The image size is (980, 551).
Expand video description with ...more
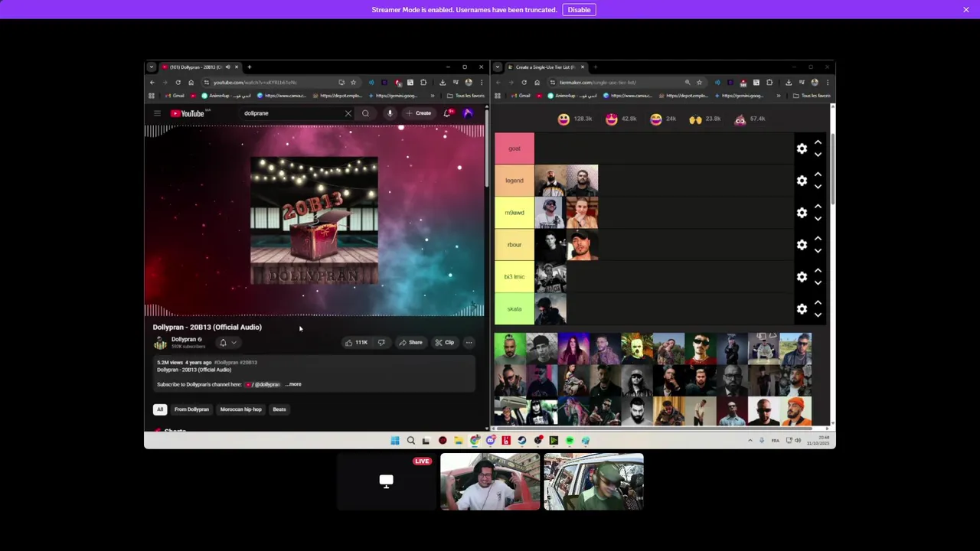click(294, 384)
